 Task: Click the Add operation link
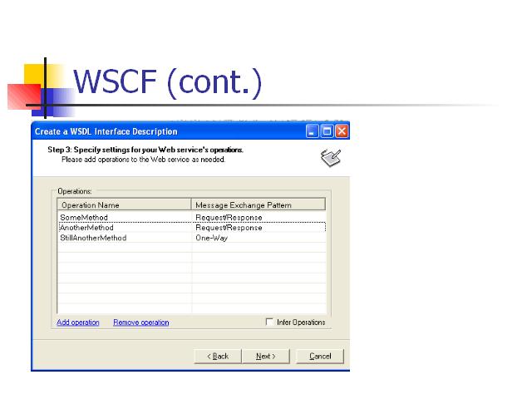78,323
